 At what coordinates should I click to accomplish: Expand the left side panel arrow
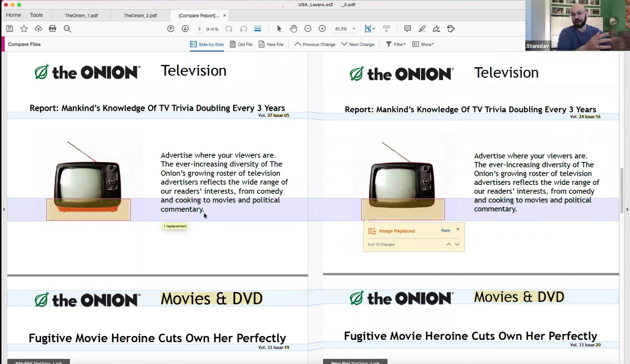click(x=4, y=209)
